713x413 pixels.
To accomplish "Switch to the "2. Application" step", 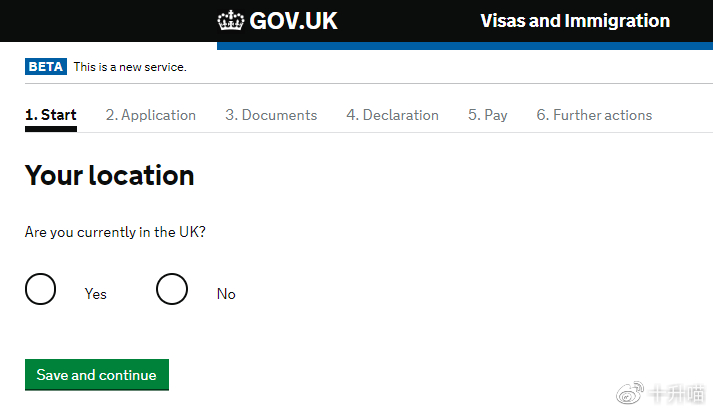I will click(151, 115).
